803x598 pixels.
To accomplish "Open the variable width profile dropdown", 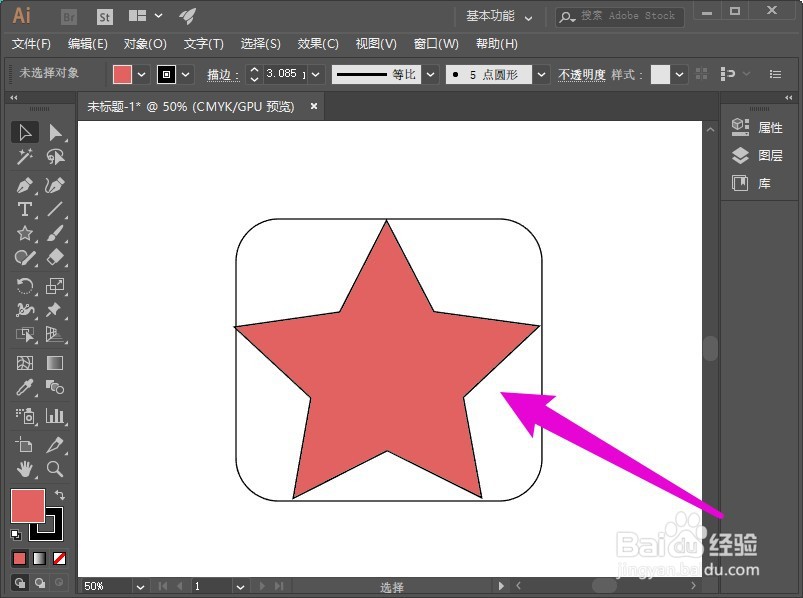I will [431, 74].
